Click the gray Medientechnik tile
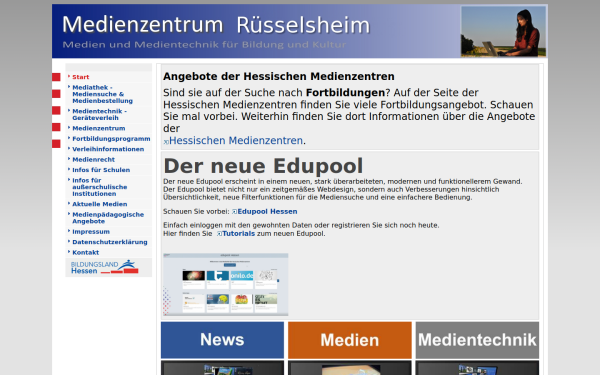The height and width of the screenshot is (375, 600). click(477, 340)
